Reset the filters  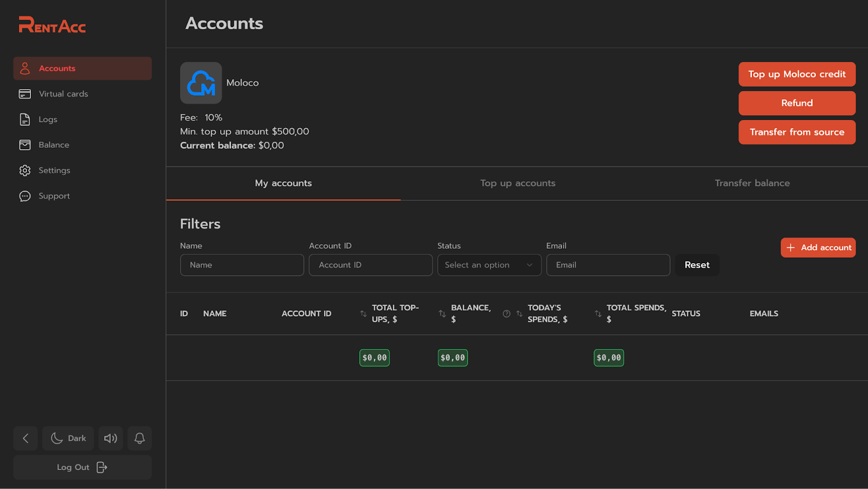click(697, 265)
